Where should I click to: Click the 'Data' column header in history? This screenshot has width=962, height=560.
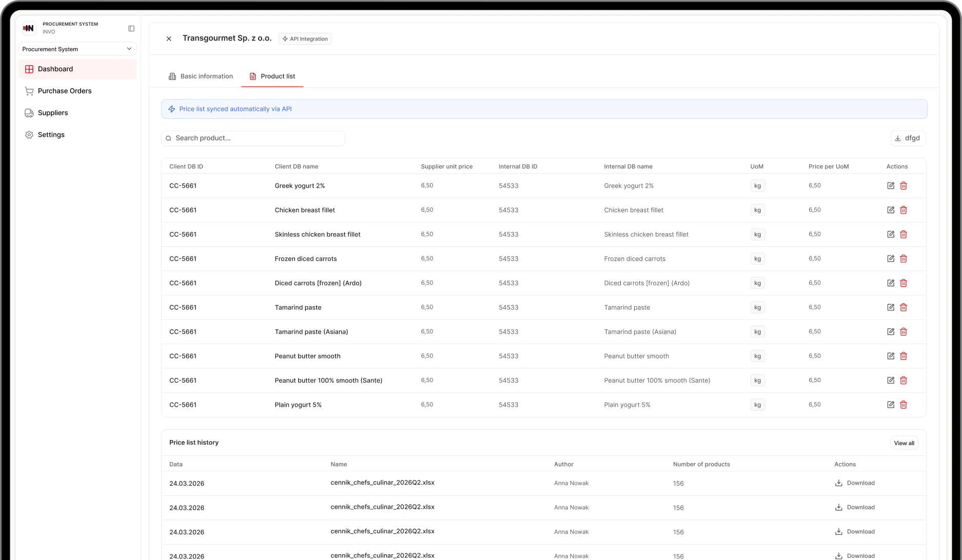[176, 464]
